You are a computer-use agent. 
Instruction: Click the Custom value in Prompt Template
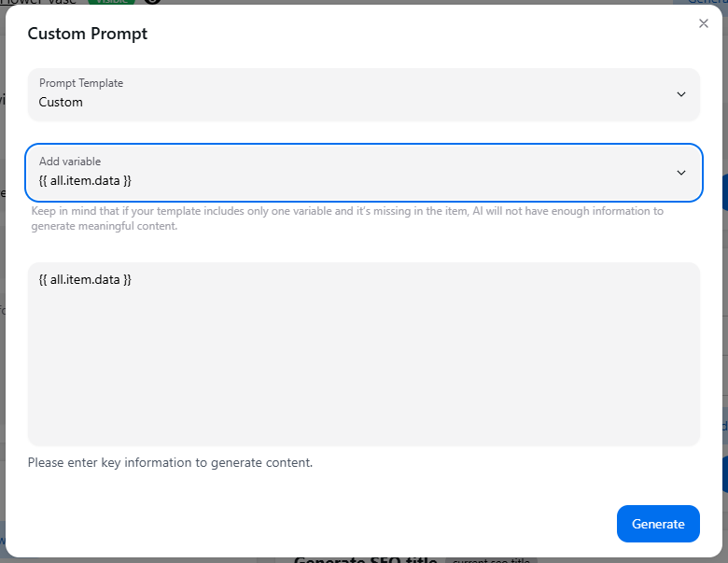pyautogui.click(x=61, y=102)
